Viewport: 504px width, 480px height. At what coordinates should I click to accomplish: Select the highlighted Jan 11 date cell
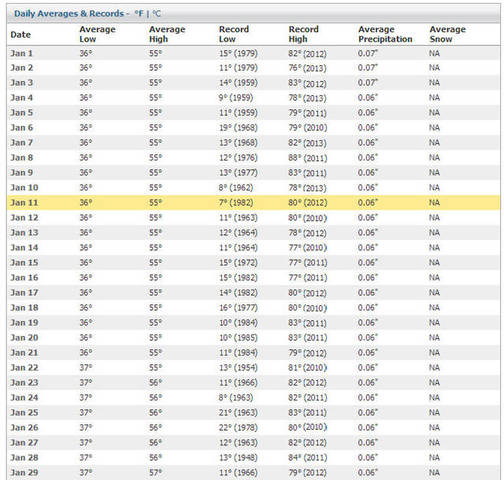pos(24,203)
